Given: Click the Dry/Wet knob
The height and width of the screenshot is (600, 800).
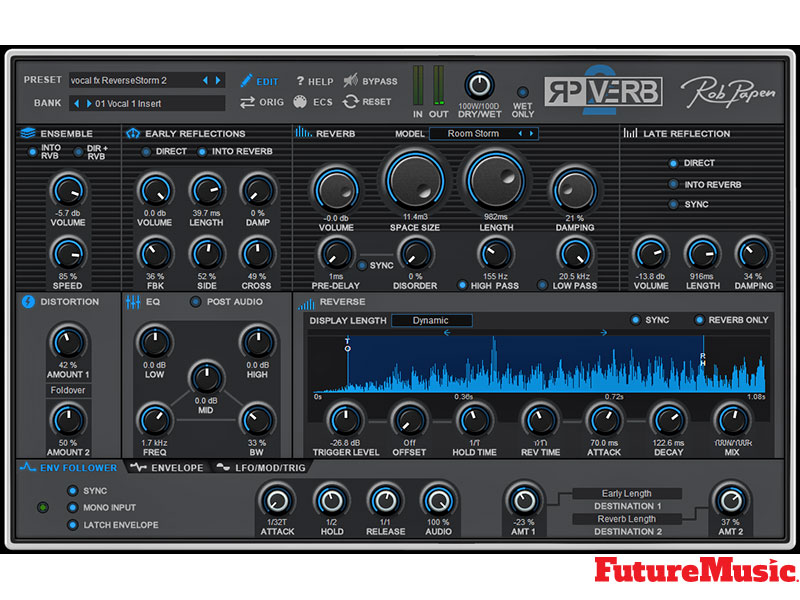Looking at the screenshot, I should [479, 85].
